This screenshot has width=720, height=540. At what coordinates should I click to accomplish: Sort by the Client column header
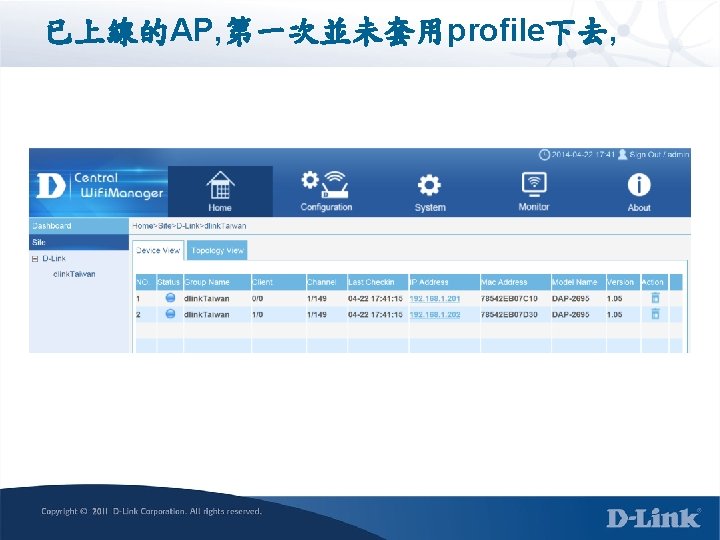[279, 282]
